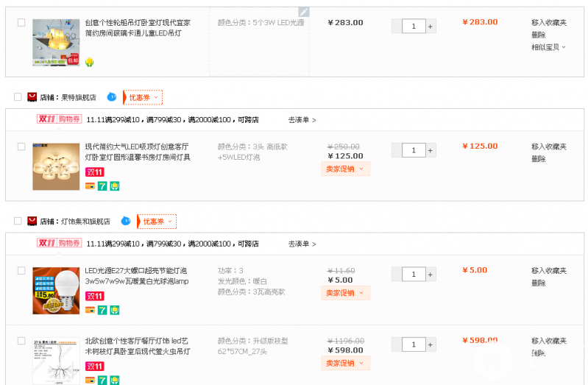
Task: Click 去凑单 in the 果特旗舰店 promotion bar
Action: coord(302,120)
